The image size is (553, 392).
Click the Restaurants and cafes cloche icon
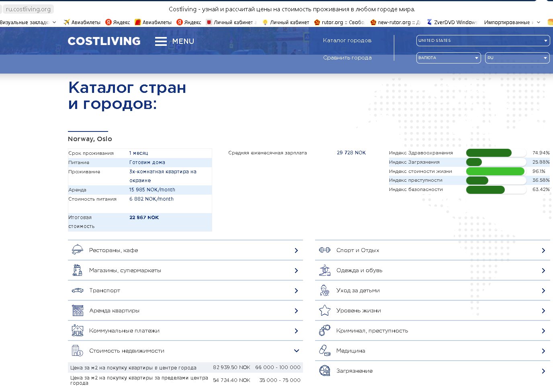pos(77,250)
